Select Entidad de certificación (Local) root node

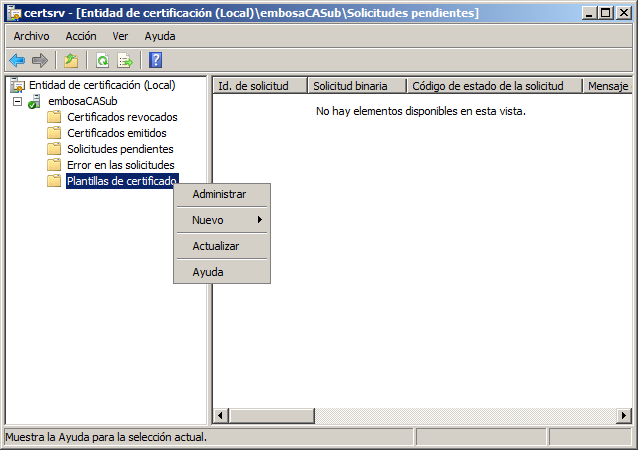pos(101,85)
